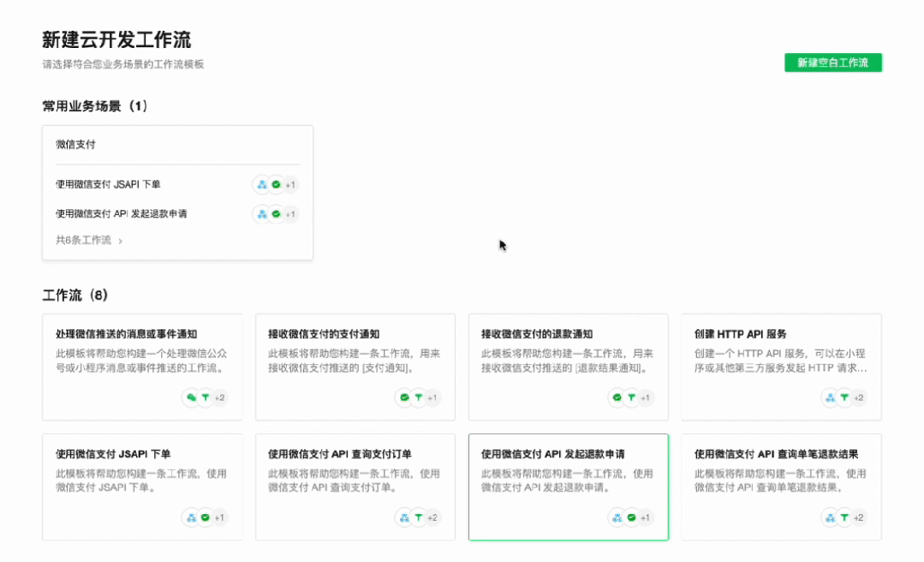Open the 使用微信支付 API 查询单笔退款结果 card title

click(x=776, y=454)
